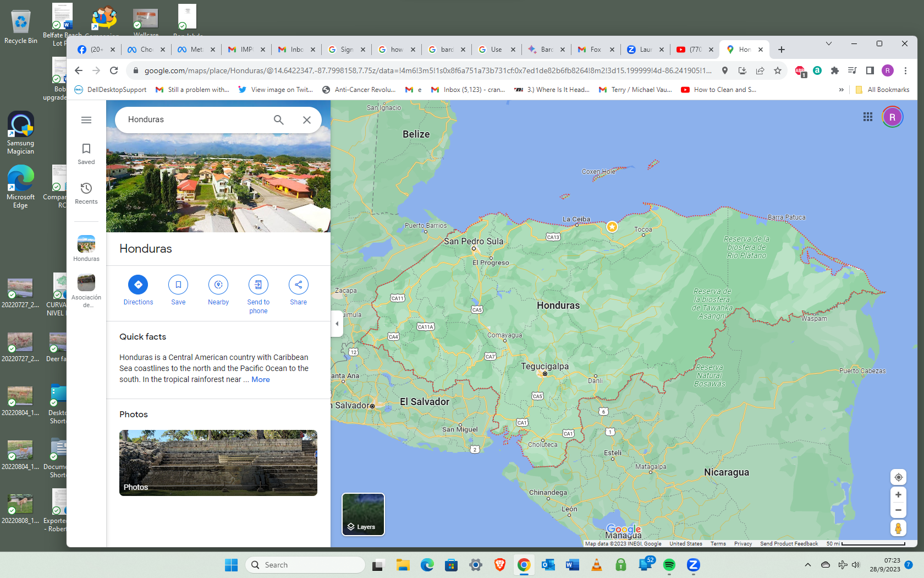Open Nearby search with the Nearby icon

(218, 285)
